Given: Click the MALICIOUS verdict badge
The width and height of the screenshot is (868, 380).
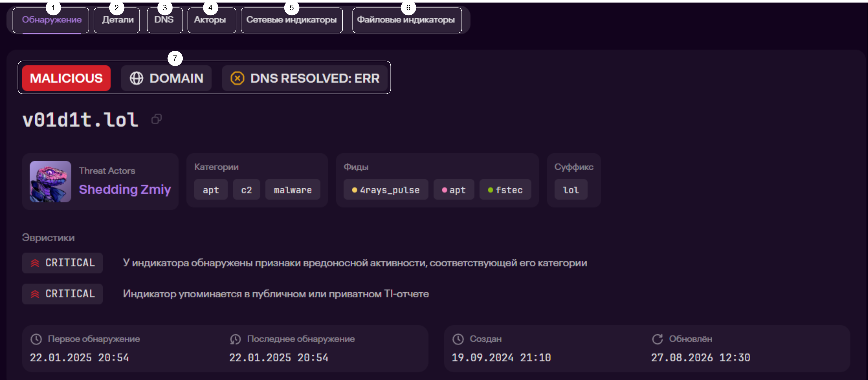Looking at the screenshot, I should [x=66, y=78].
